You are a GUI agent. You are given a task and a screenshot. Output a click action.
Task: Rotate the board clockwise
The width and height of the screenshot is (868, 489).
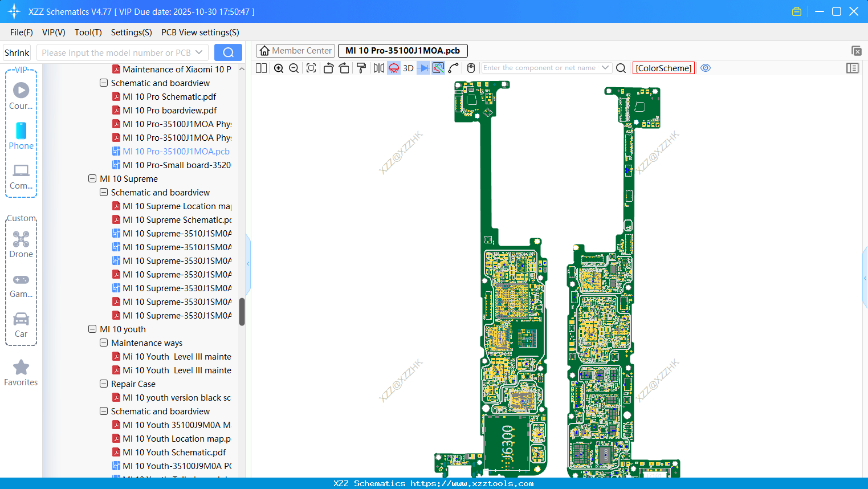click(x=344, y=68)
